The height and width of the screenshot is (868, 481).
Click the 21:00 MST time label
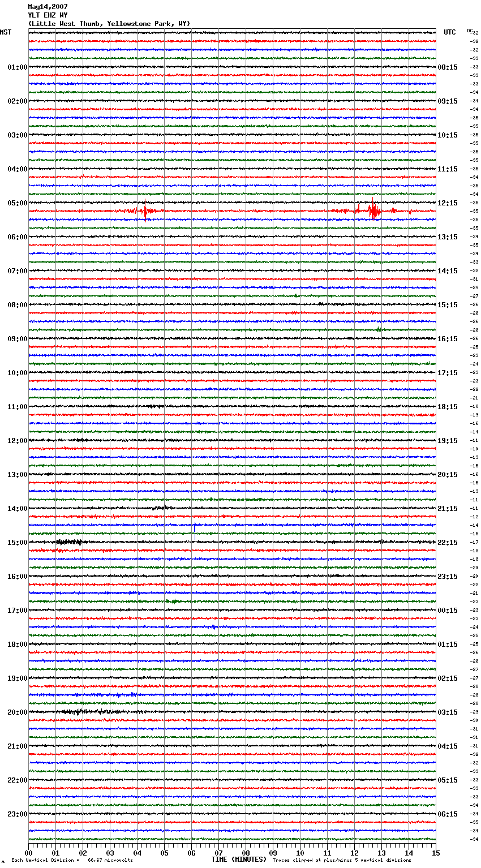click(18, 746)
